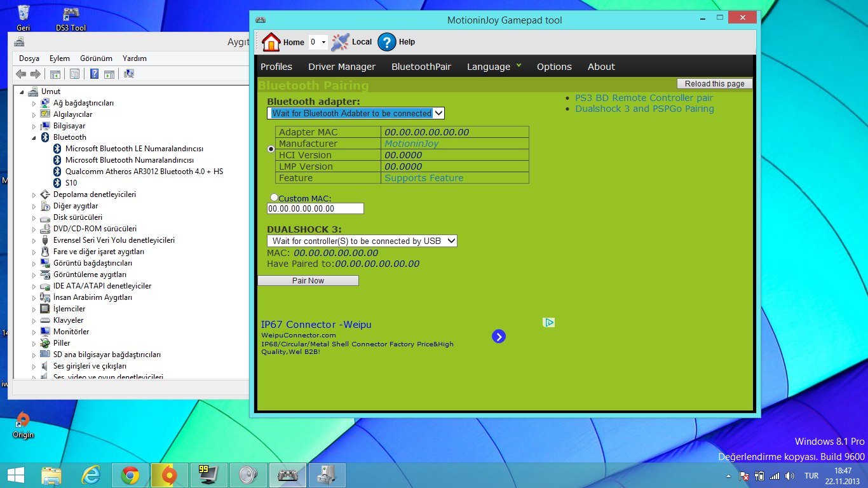Screen dimensions: 868x488
Task: Click the Home house icon in MotioninJoy
Action: [x=271, y=42]
